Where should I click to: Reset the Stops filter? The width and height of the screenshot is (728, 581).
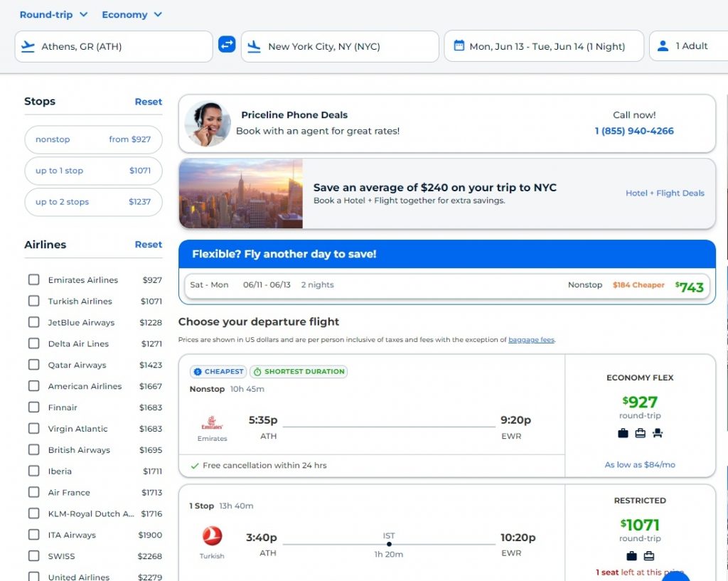(148, 102)
